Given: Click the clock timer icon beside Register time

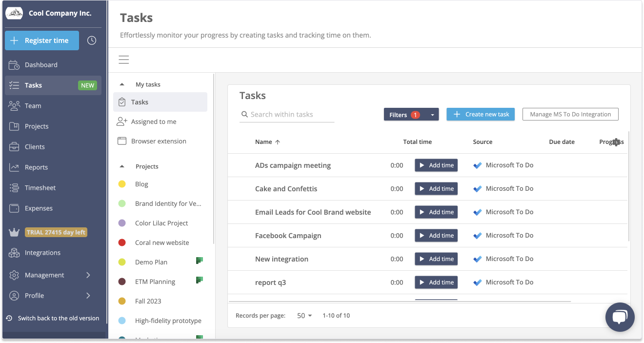Looking at the screenshot, I should 92,40.
